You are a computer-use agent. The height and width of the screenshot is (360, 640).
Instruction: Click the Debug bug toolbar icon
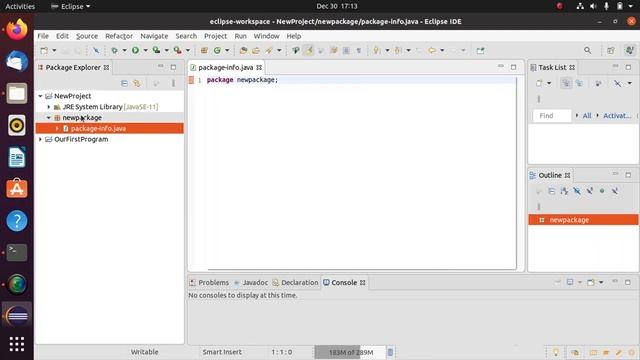coord(115,51)
